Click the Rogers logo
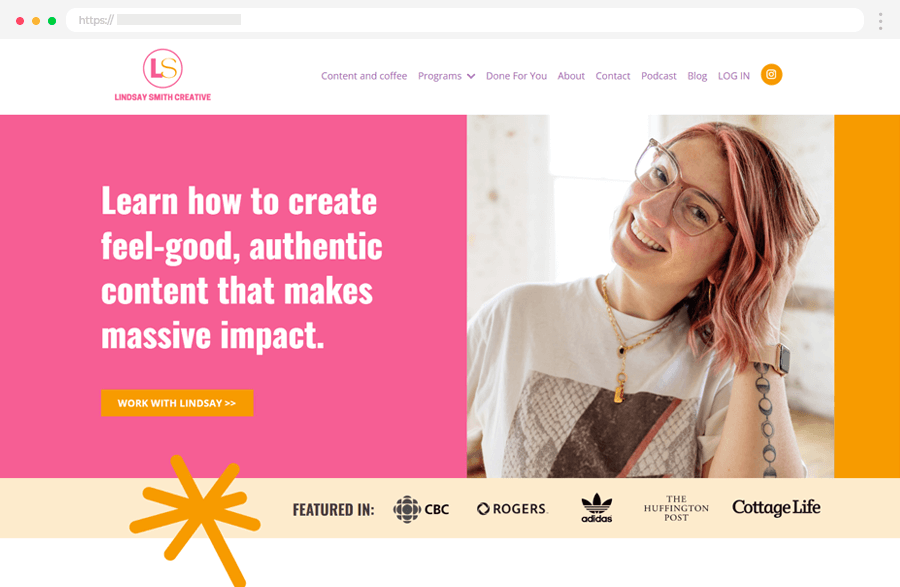Screen dimensions: 900x587 [x=512, y=509]
